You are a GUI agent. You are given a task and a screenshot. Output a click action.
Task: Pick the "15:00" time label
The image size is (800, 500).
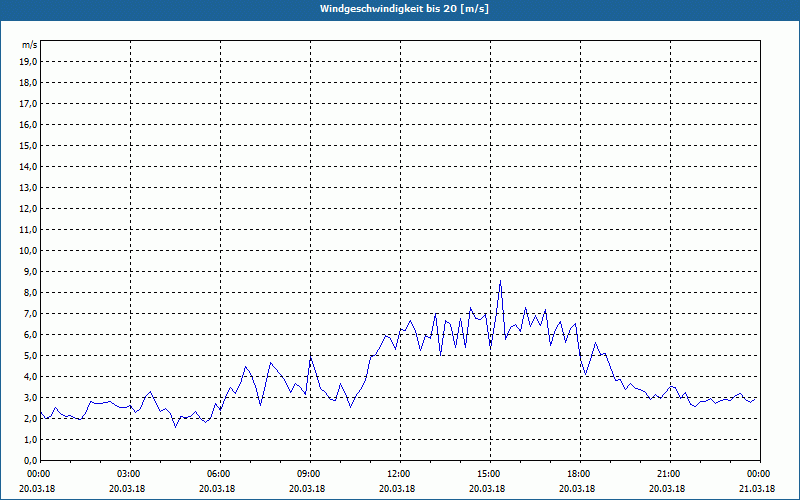(490, 474)
